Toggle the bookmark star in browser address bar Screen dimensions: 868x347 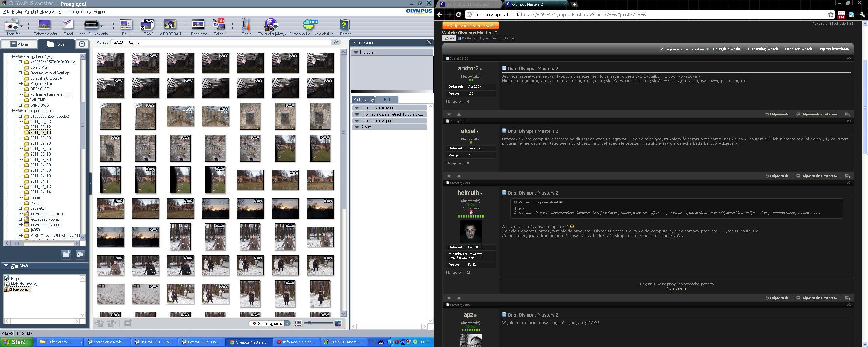coord(831,15)
